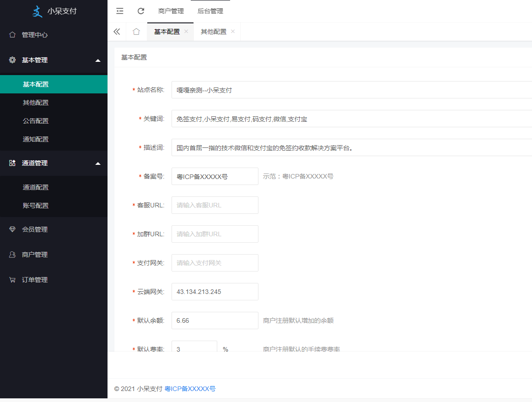Click the refresh page icon
This screenshot has width=532, height=402.
point(141,11)
